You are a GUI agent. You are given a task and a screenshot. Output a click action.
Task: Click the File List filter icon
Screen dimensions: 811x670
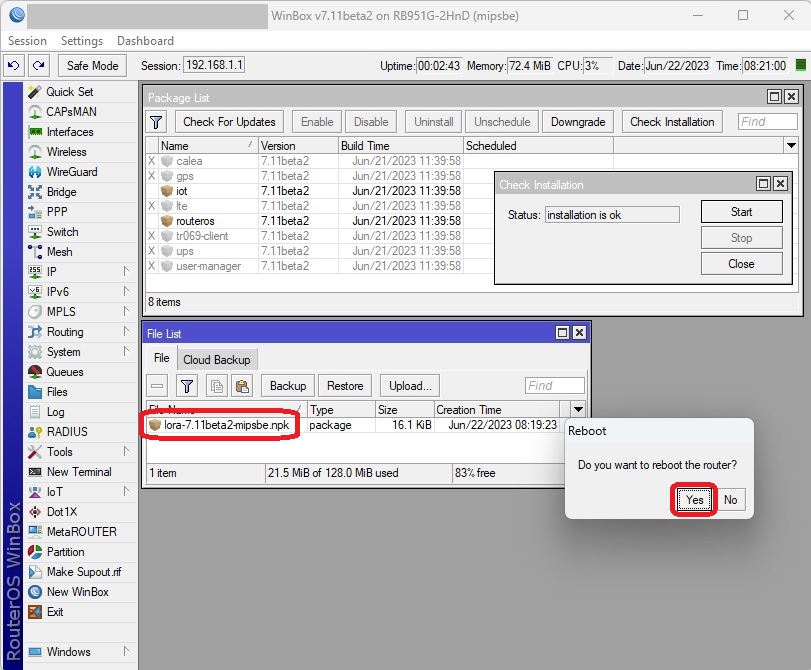(x=187, y=386)
